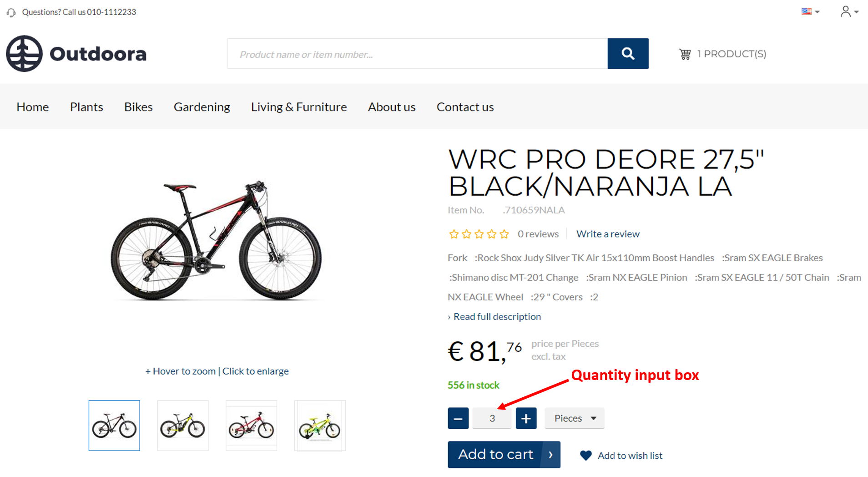Click the heart wish list icon
The width and height of the screenshot is (868, 477).
[x=586, y=455]
